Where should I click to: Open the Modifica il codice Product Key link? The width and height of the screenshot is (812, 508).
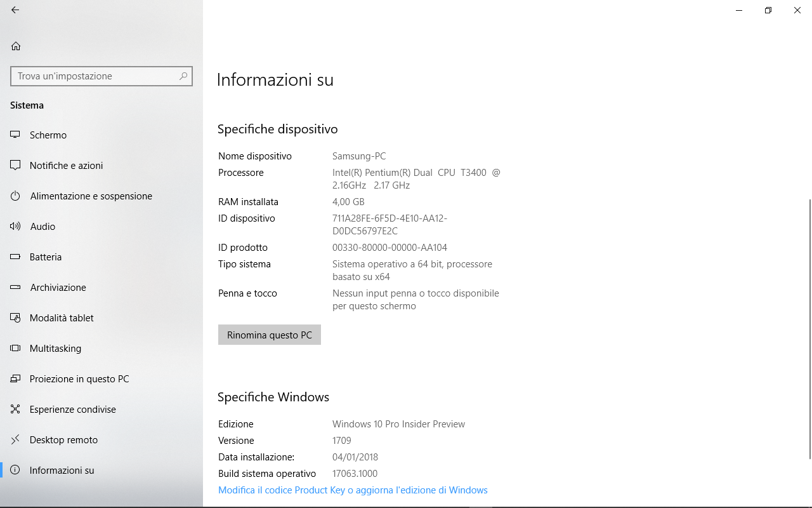(353, 490)
